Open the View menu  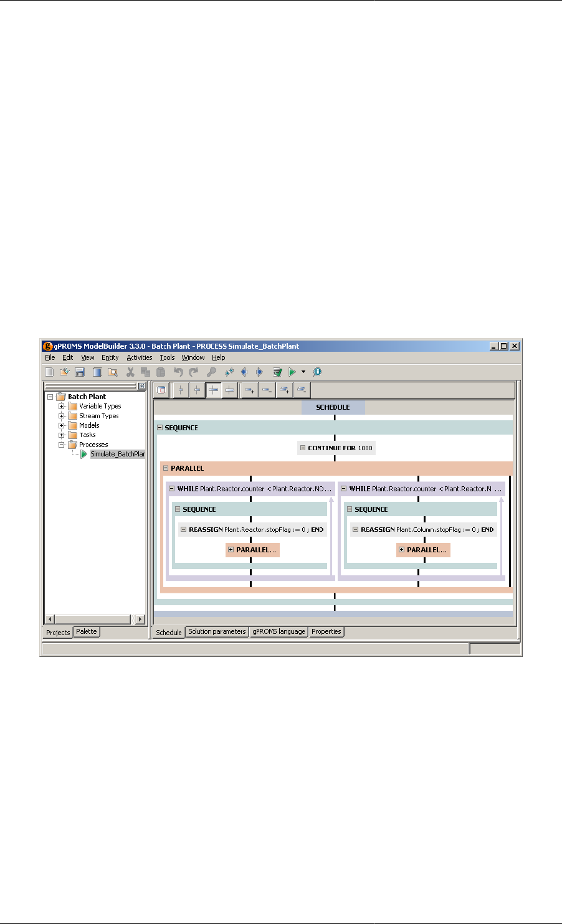click(x=88, y=358)
